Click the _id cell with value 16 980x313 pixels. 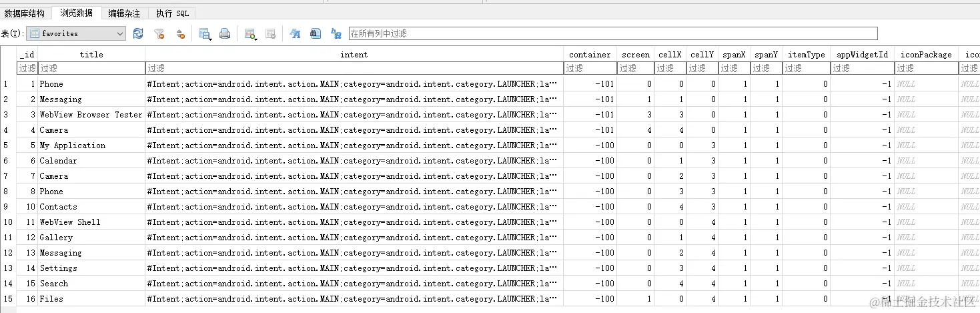click(x=27, y=299)
